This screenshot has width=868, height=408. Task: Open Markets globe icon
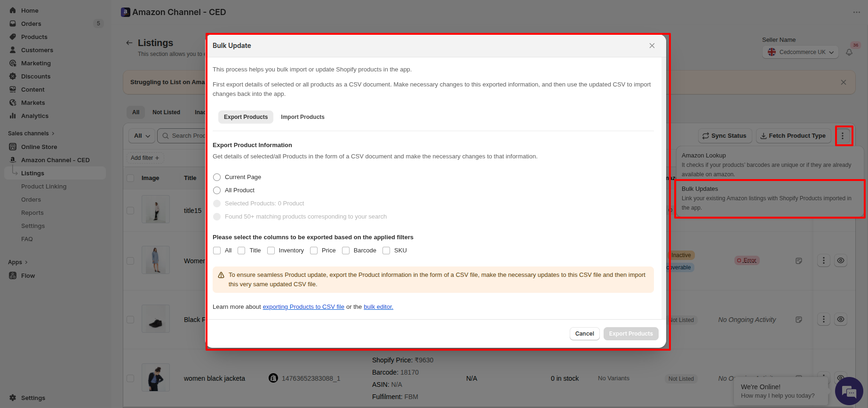13,102
